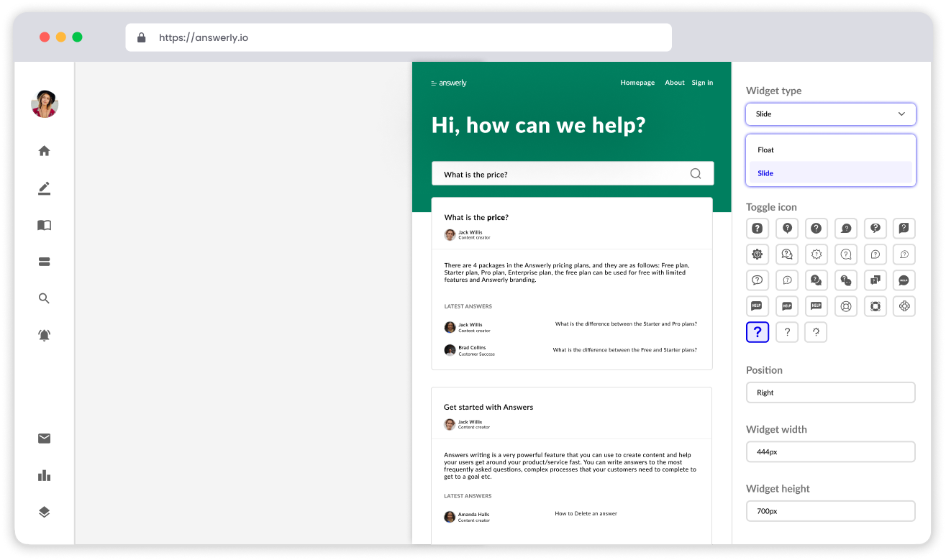Image resolution: width=946 pixels, height=560 pixels.
Task: Click the stacked rows icon in sidebar
Action: click(44, 262)
